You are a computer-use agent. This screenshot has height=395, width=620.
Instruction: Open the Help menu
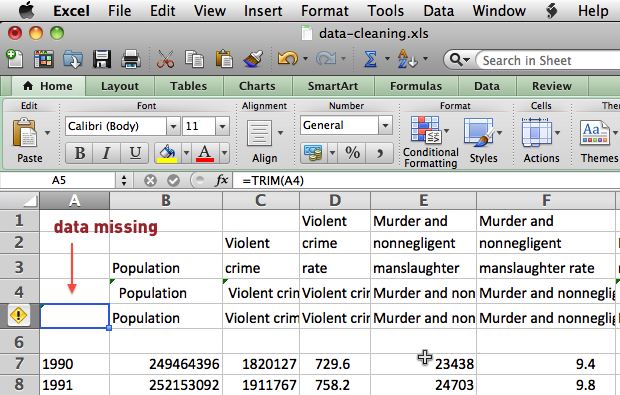pyautogui.click(x=593, y=11)
